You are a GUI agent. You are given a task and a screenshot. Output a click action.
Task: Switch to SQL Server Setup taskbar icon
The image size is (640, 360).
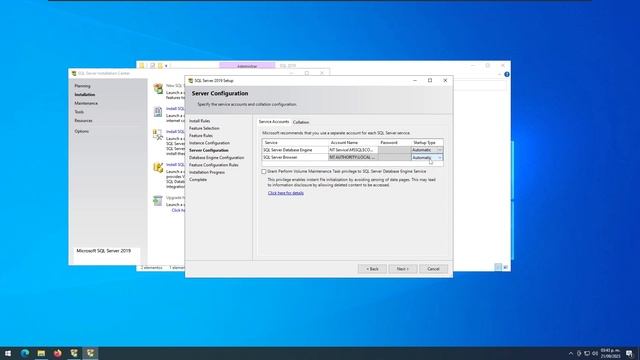click(90, 353)
